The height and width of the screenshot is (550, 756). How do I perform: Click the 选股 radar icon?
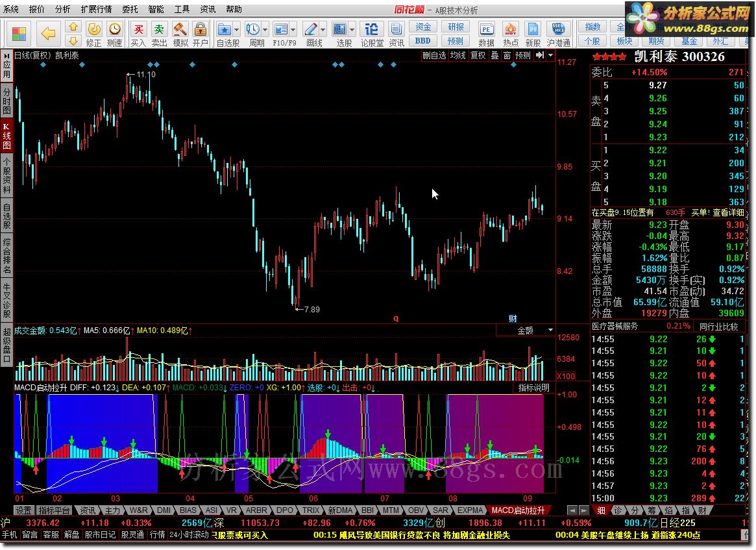tap(340, 29)
